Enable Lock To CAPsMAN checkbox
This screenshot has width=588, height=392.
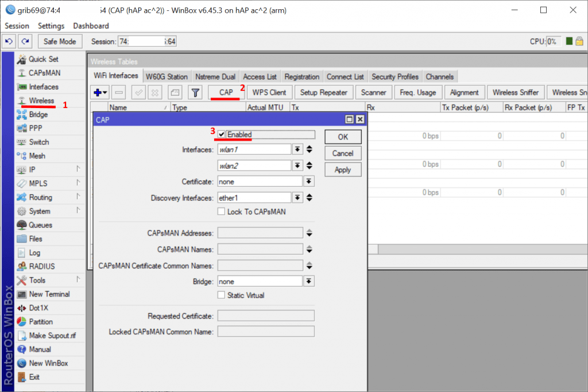222,212
